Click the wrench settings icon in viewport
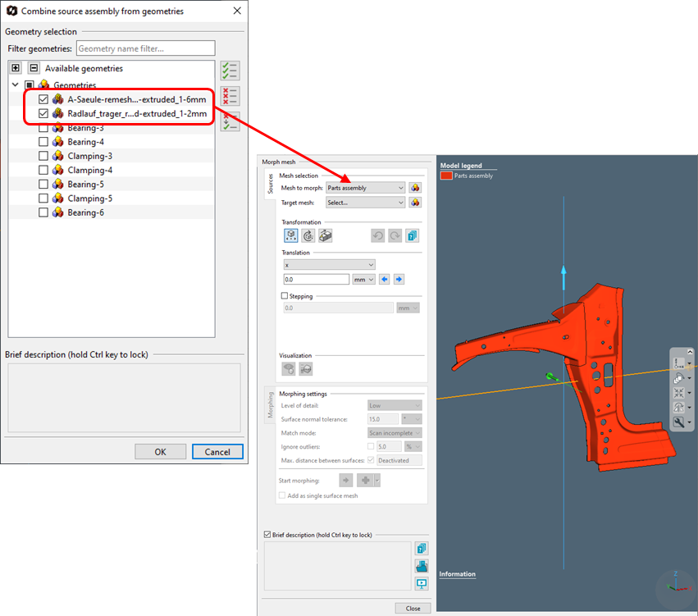This screenshot has width=698, height=616. (x=678, y=422)
